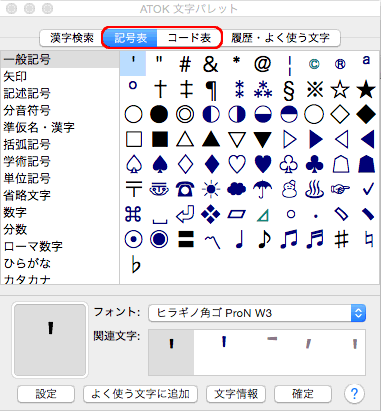Choose the copyright © symbol
The width and height of the screenshot is (381, 411).
[x=314, y=64]
